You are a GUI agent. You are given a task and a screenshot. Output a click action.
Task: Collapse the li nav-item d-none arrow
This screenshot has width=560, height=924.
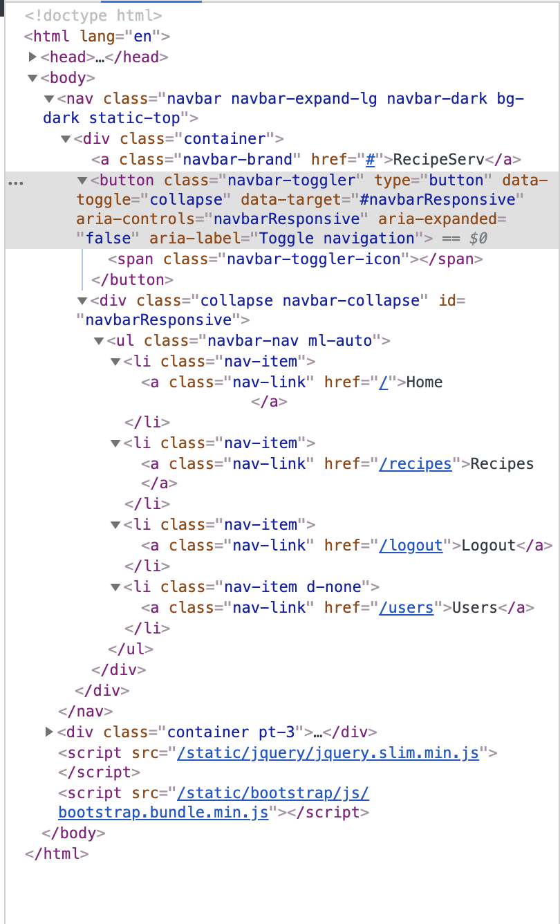[x=115, y=587]
